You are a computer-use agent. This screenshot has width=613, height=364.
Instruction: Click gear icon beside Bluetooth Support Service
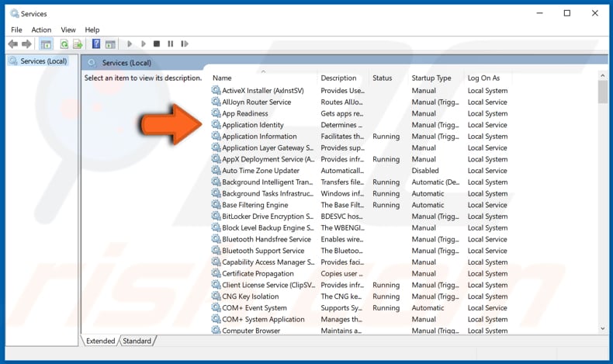(x=216, y=251)
